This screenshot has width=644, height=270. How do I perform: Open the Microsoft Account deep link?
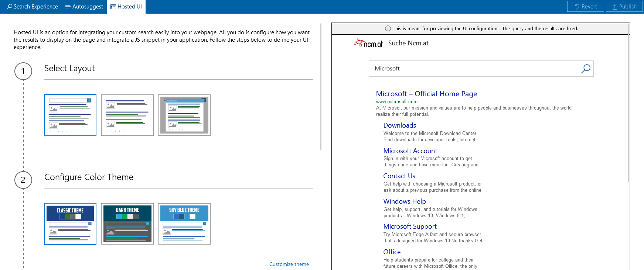(x=410, y=151)
